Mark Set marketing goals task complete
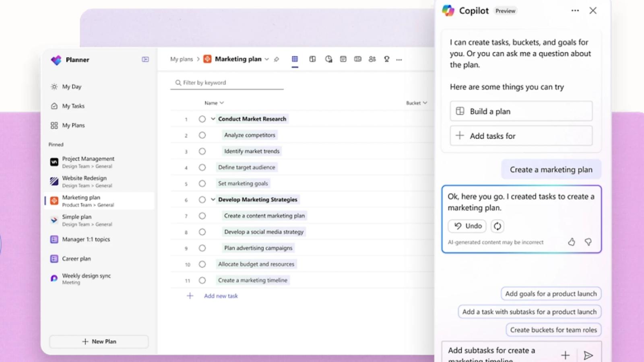This screenshot has width=644, height=362. pos(202,183)
